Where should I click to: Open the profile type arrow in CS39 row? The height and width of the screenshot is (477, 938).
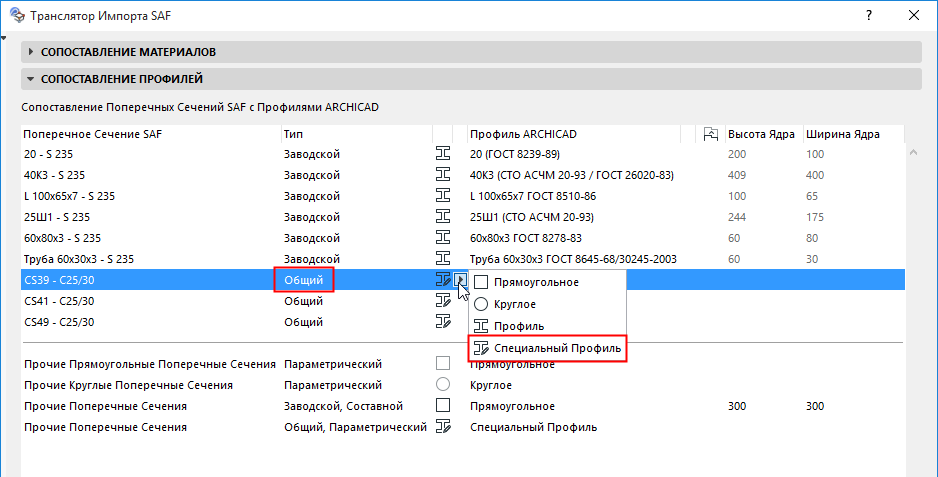pyautogui.click(x=460, y=279)
